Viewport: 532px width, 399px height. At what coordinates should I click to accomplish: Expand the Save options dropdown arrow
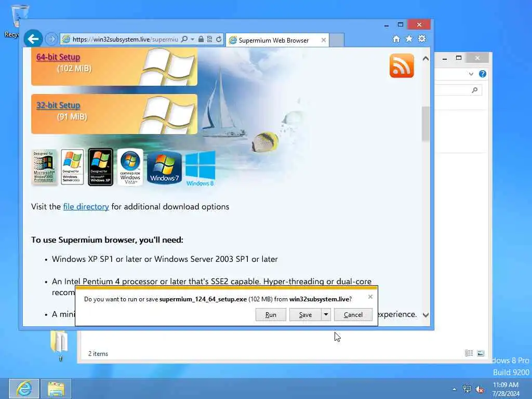tap(326, 314)
